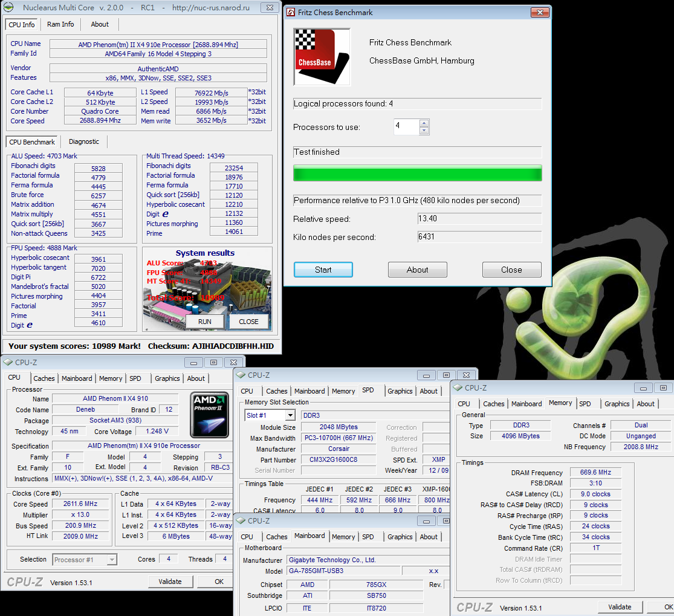
Task: Decrease processors to use with down arrow
Action: (x=424, y=131)
